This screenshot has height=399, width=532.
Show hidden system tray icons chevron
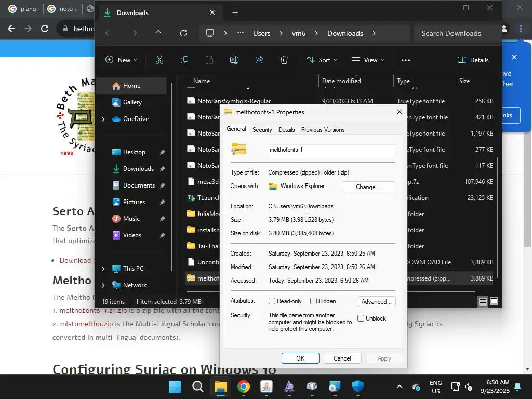pos(400,387)
